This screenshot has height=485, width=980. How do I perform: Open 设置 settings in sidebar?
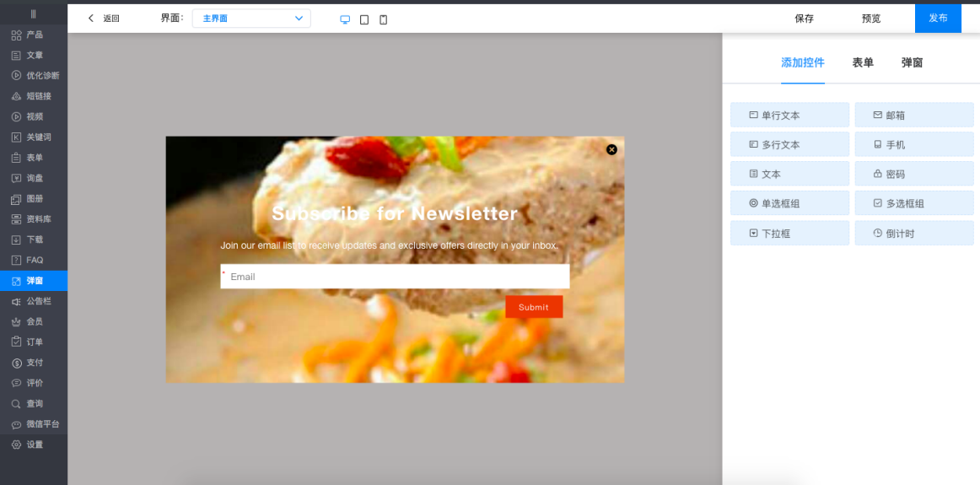(x=34, y=445)
